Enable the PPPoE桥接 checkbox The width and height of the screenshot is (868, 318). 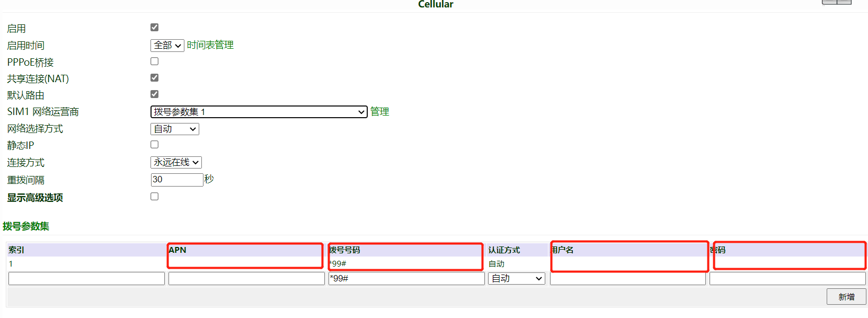click(x=154, y=61)
